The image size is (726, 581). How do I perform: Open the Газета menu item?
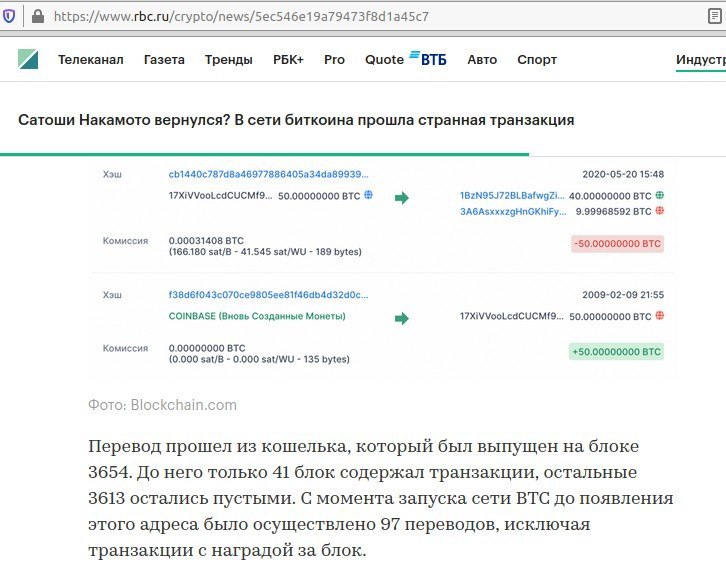pyautogui.click(x=164, y=60)
